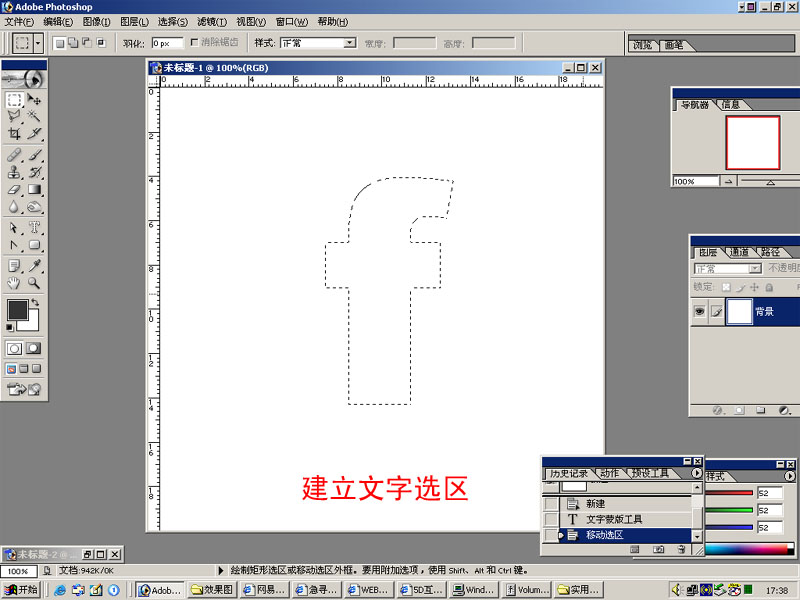Select the Path Selection tool

[x=14, y=227]
